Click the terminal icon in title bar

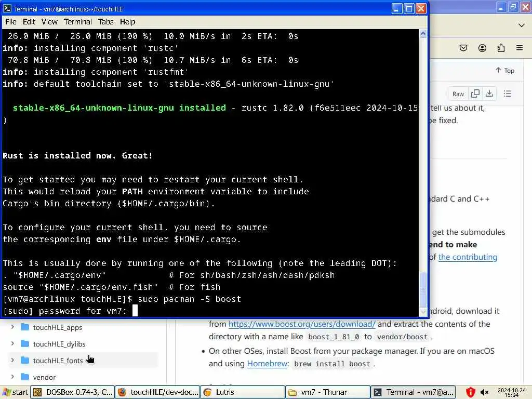pyautogui.click(x=7, y=8)
